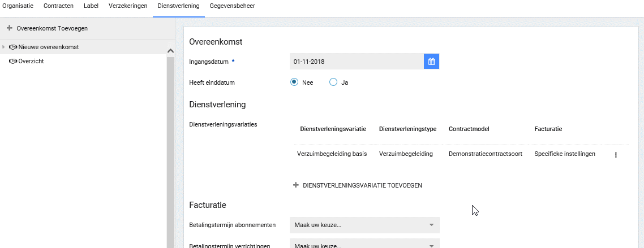Click the three-dot row options icon

[x=615, y=154]
